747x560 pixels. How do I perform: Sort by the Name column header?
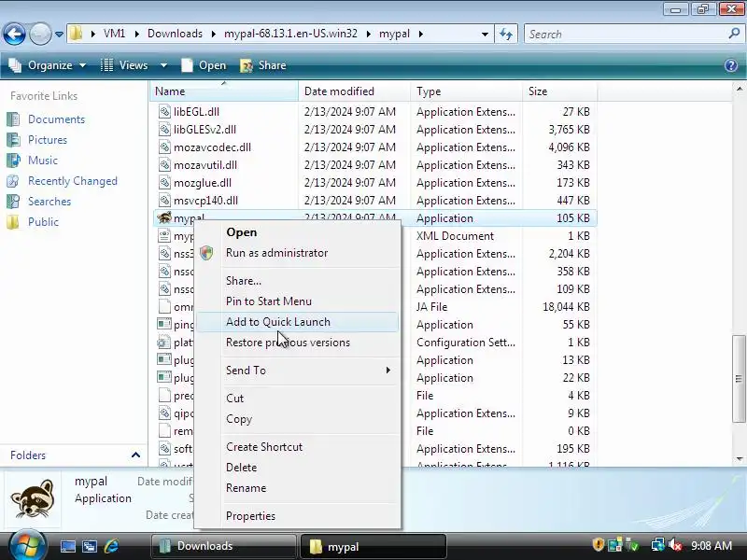(224, 91)
